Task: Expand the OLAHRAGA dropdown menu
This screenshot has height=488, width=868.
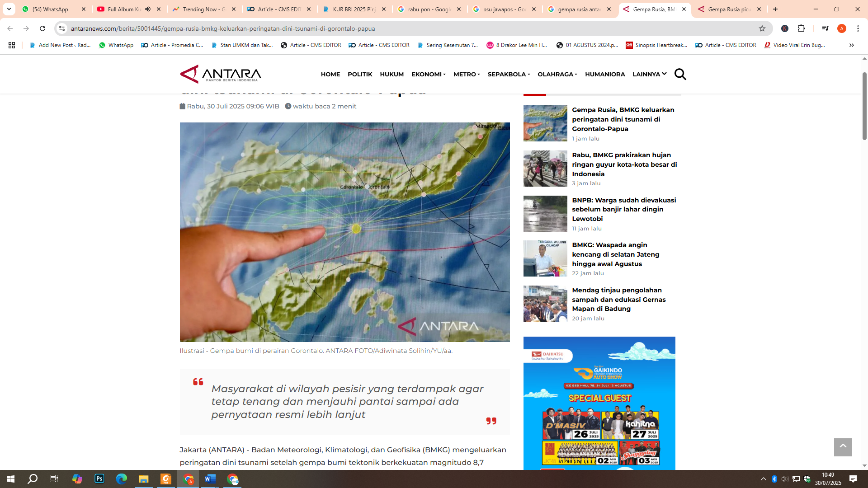Action: click(x=557, y=74)
